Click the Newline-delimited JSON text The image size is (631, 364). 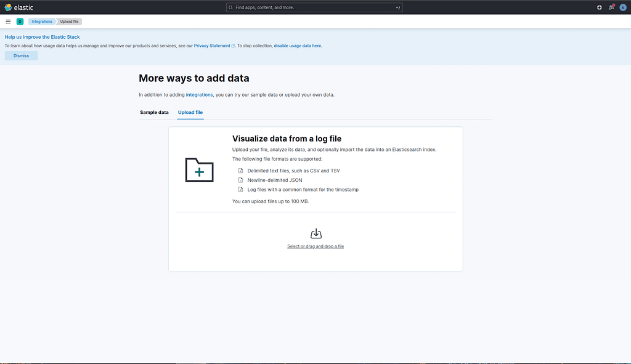click(275, 180)
